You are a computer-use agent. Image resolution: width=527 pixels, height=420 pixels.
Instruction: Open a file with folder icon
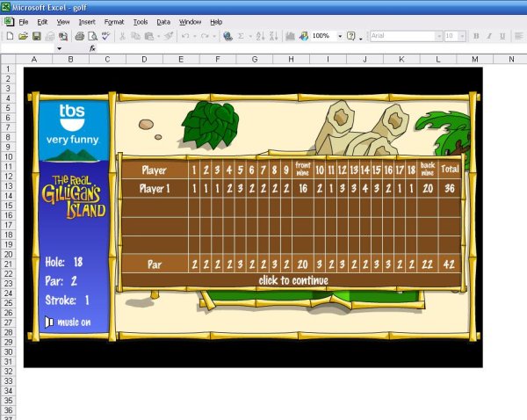[x=23, y=36]
